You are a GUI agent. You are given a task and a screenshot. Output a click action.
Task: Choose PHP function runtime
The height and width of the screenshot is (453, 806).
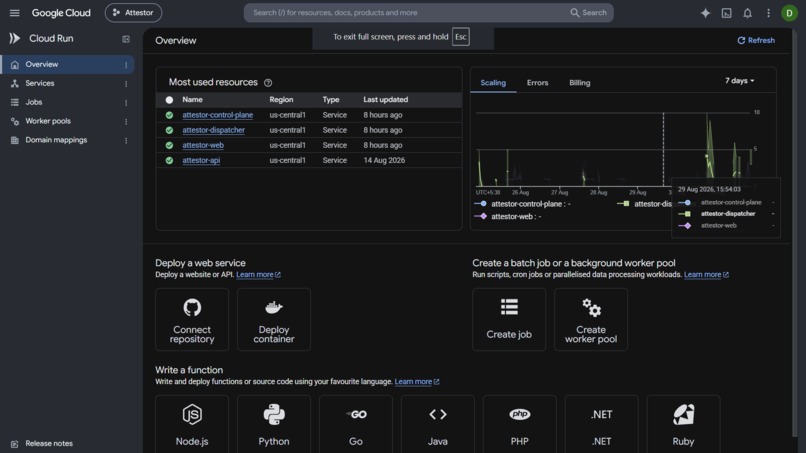(x=519, y=424)
